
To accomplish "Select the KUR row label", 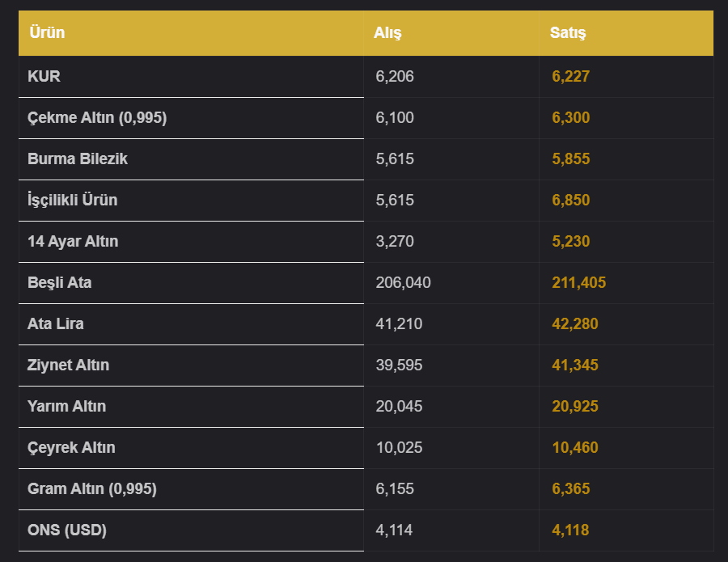I will coord(44,76).
